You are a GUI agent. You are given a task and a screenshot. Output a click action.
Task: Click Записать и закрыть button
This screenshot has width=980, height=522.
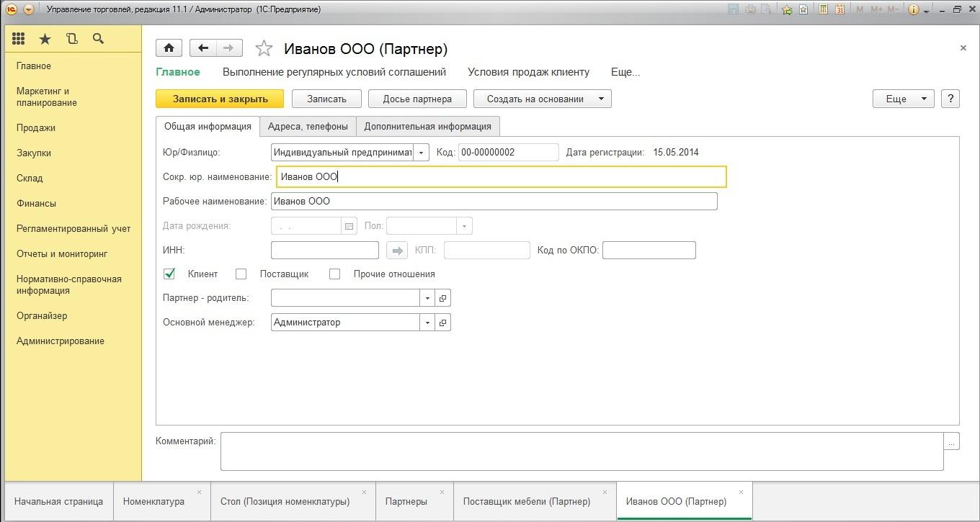point(220,99)
